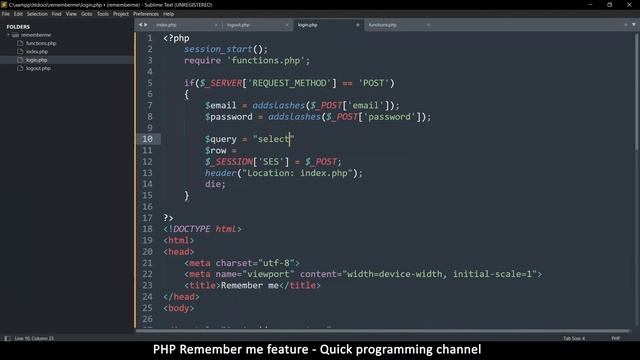Click the viewport meta tag on line 22
This screenshot has width=640, height=360.
(363, 274)
